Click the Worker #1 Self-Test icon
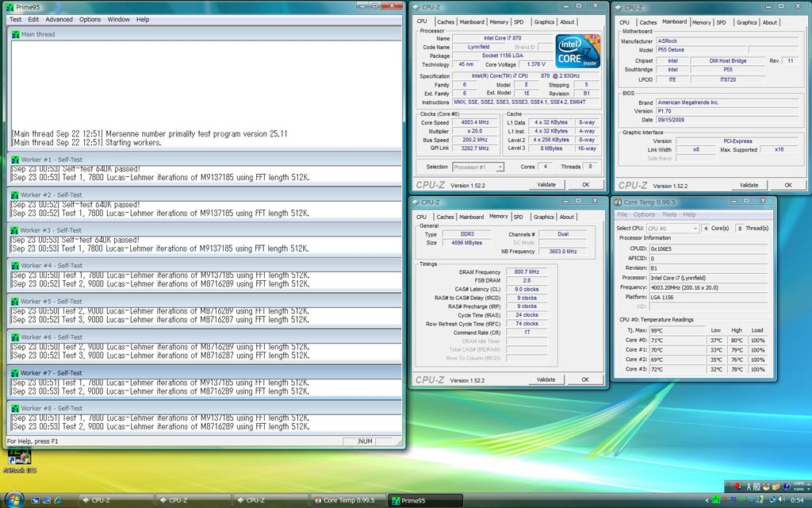Viewport: 812px width, 508px height. [15, 160]
